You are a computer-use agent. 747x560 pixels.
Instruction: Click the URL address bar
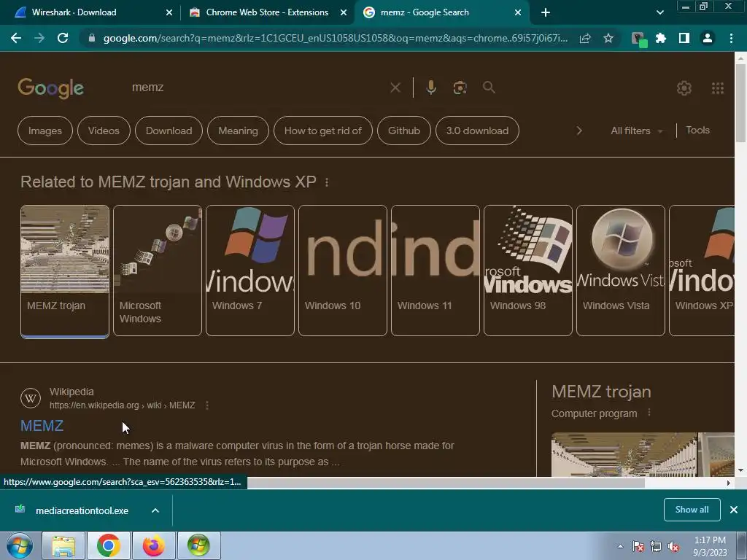(336, 38)
